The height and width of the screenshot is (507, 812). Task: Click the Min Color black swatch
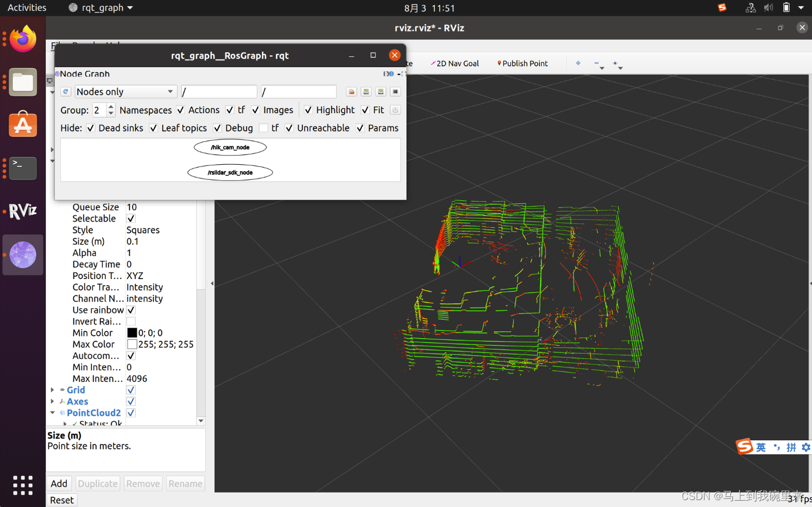click(x=132, y=333)
